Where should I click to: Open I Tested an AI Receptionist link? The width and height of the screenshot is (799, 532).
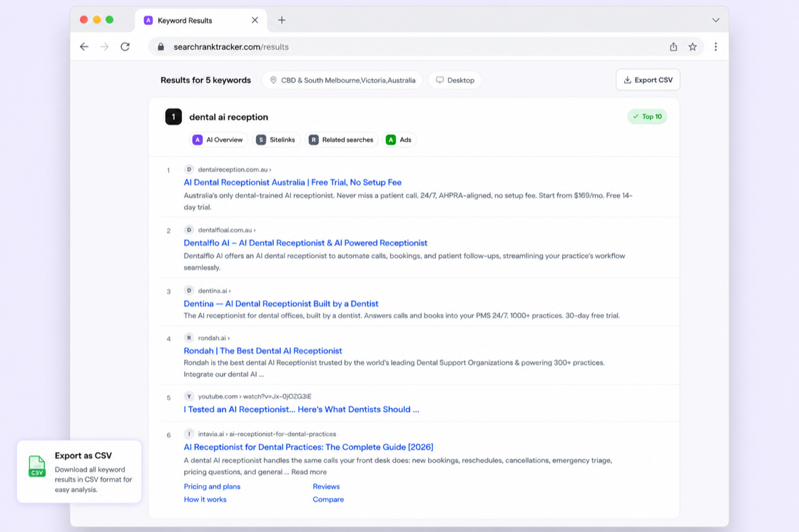[x=301, y=409]
